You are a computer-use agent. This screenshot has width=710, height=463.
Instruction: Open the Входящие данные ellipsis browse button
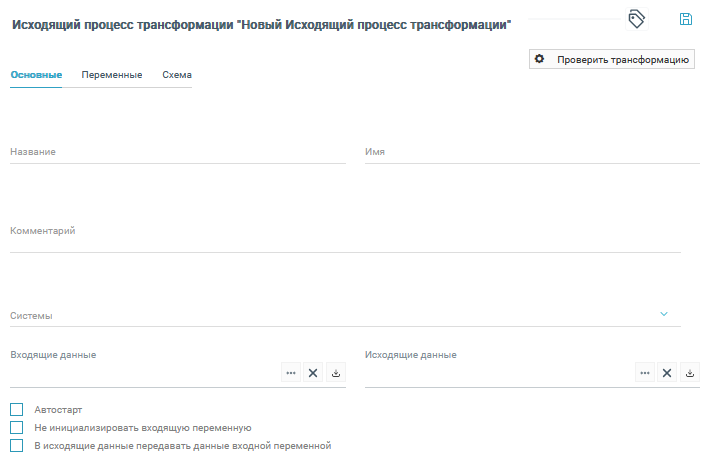click(x=291, y=373)
